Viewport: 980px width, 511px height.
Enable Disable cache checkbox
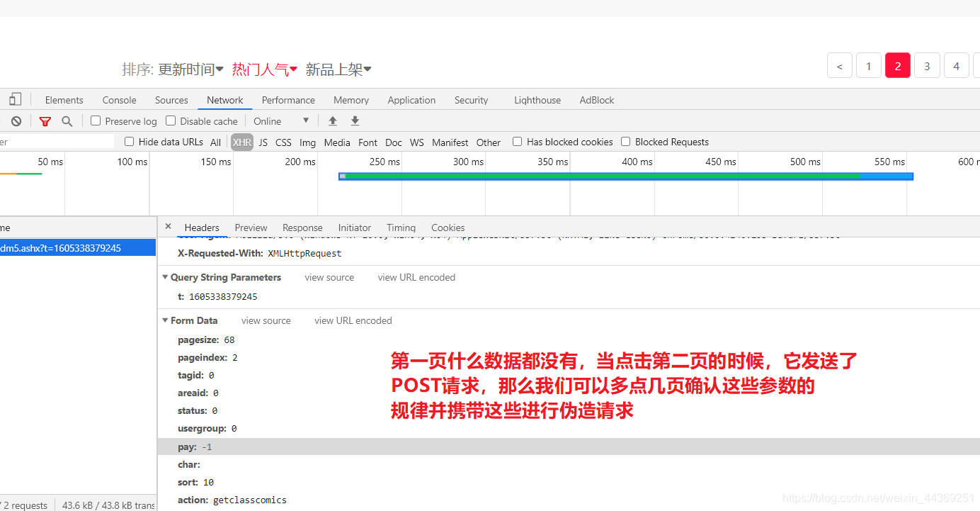point(171,121)
